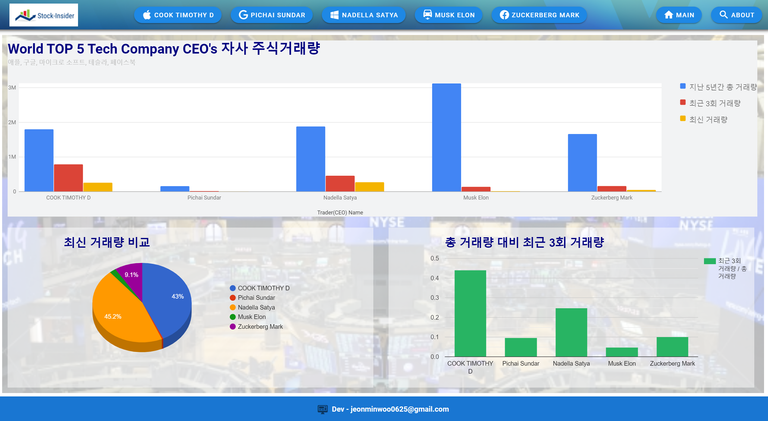Viewport: 768px width, 421px height.
Task: Click developer email jeonminwoo0625@gmail.com
Action: click(x=400, y=409)
